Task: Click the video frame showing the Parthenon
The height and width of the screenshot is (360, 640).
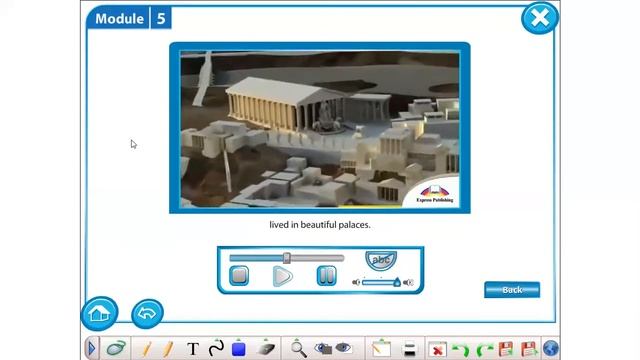Action: [x=320, y=129]
